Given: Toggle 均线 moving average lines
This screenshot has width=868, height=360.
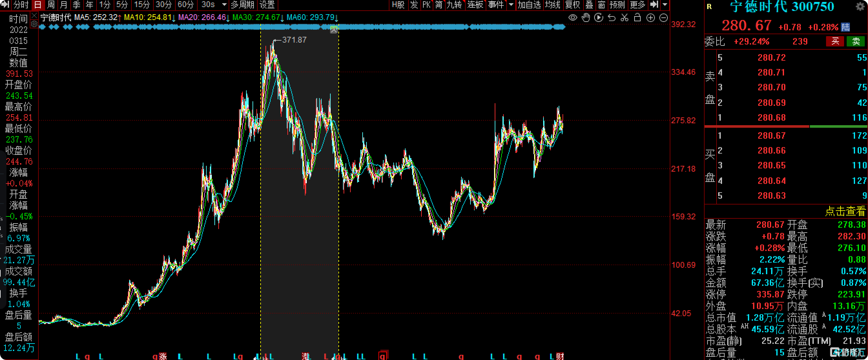Looking at the screenshot, I should (x=553, y=5).
